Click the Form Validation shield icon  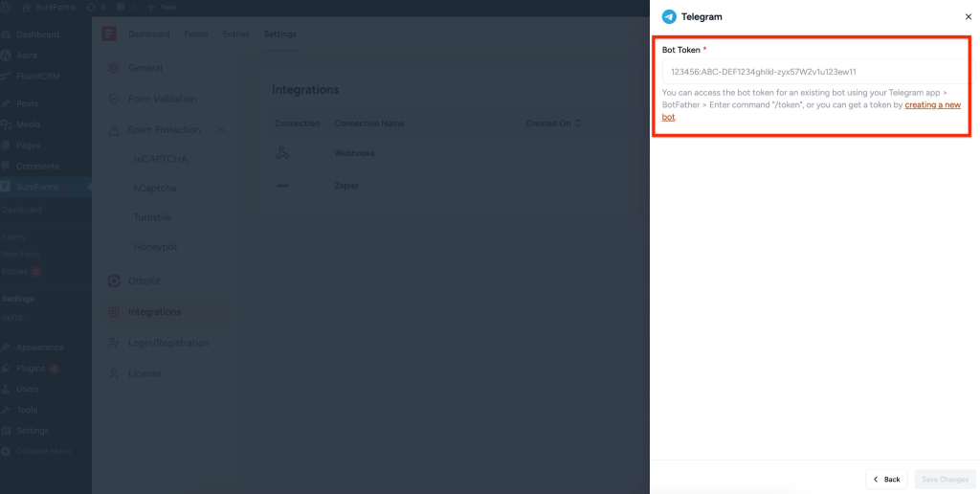coord(114,99)
